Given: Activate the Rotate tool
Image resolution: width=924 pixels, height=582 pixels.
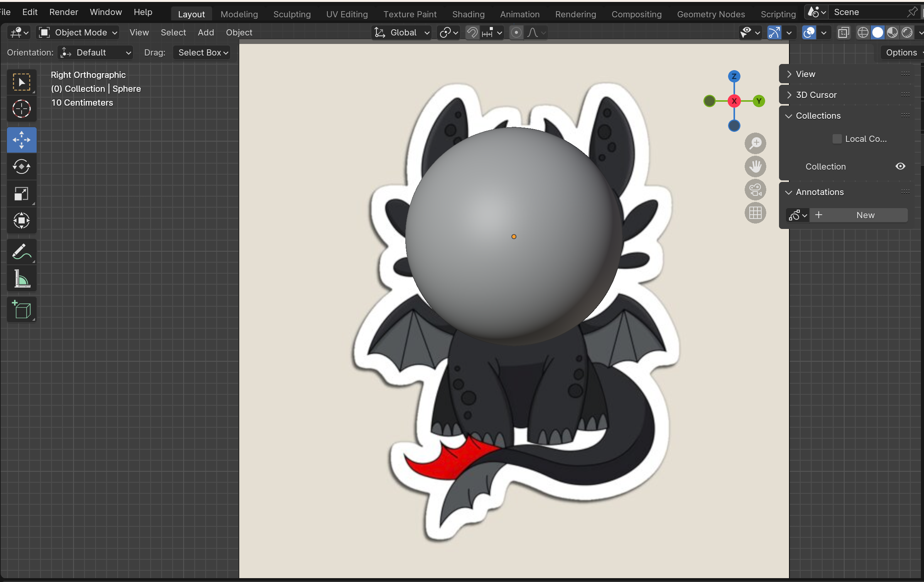Looking at the screenshot, I should [22, 167].
